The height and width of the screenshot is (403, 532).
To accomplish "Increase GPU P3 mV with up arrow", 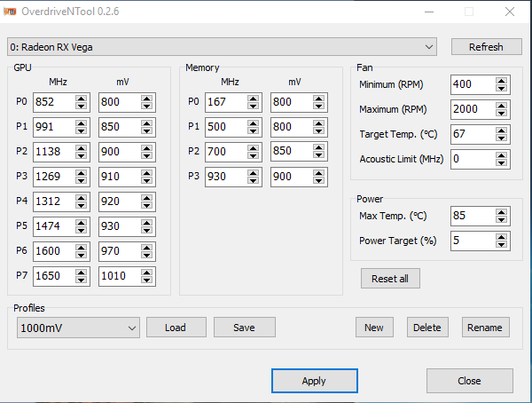I will pyautogui.click(x=146, y=173).
